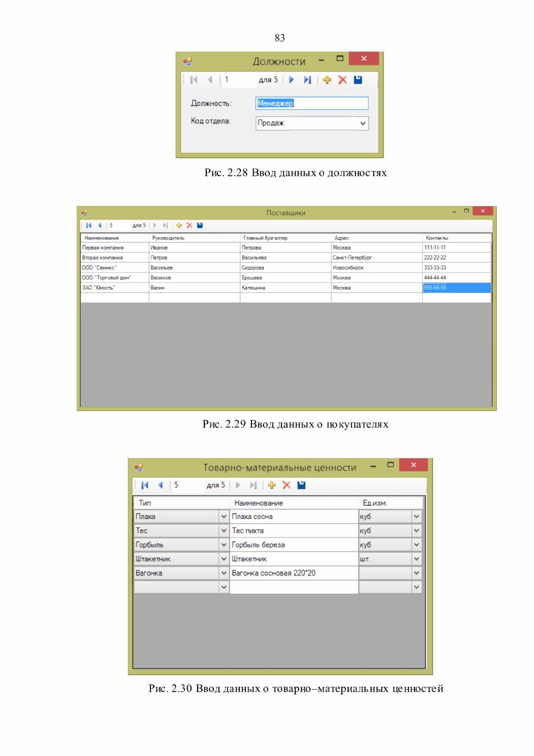Click the record number field in Поставщики toolbar
Screen dimensions: 534x756
pyautogui.click(x=118, y=225)
